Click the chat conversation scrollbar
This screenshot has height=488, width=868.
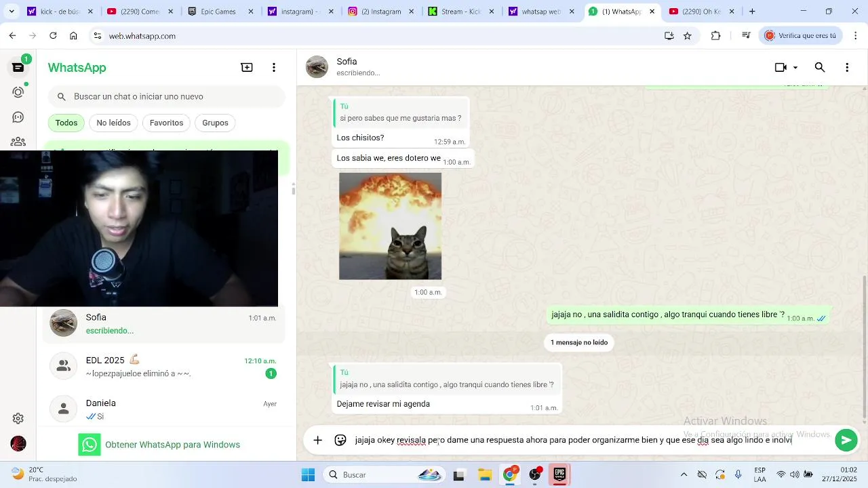pos(864,346)
